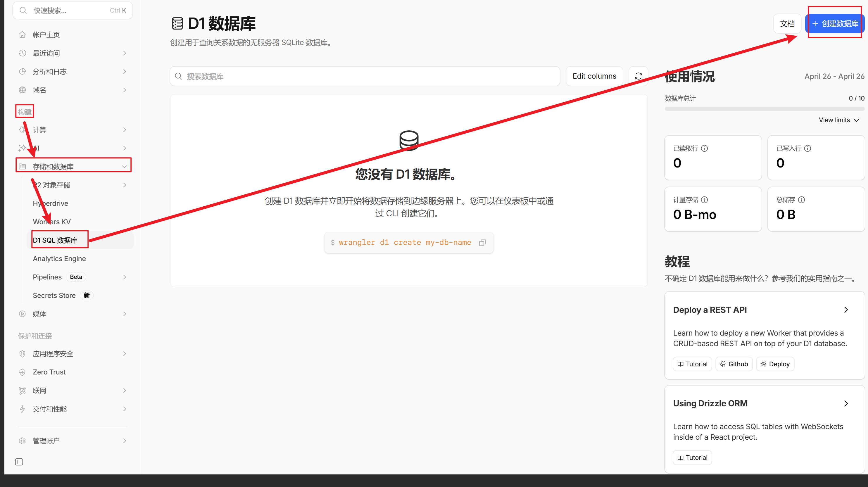Click the D1 database icon in the page title

pyautogui.click(x=177, y=24)
